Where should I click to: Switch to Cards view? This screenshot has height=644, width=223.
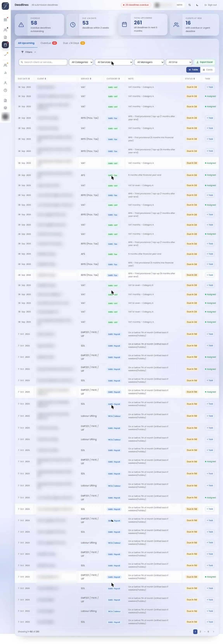click(208, 70)
